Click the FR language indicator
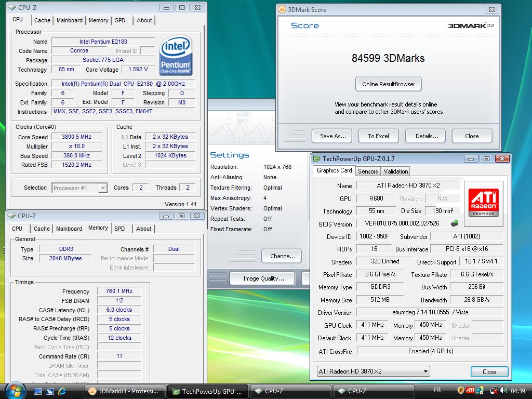532x399 pixels. 437,391
